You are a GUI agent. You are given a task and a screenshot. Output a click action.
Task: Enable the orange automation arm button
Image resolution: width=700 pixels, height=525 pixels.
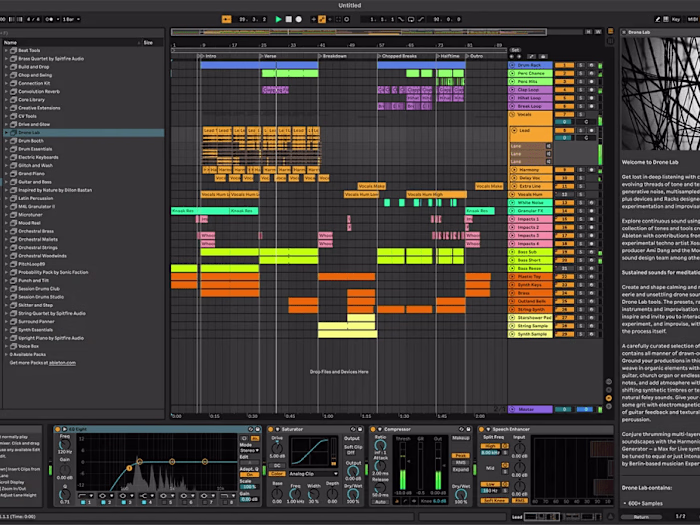click(x=322, y=19)
